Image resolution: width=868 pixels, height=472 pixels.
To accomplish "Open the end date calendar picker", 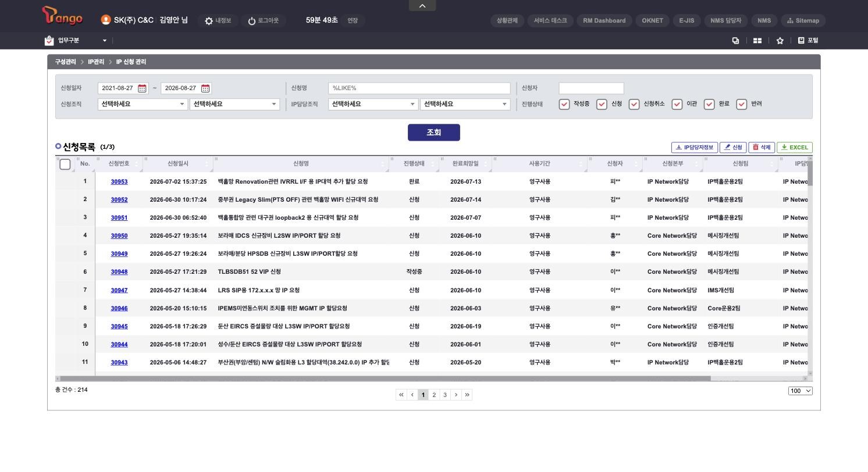I will (x=205, y=88).
